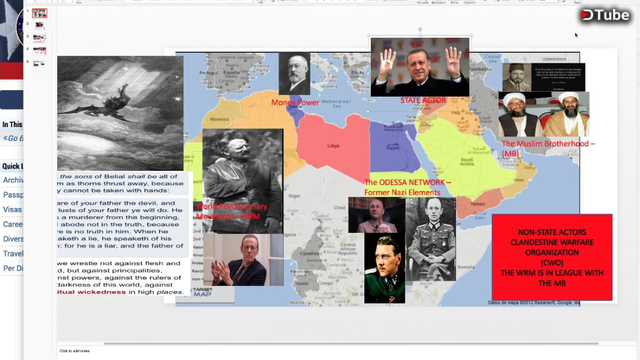Screen dimensions: 640x360
Task: Select the portrait above Money Power label
Action: (294, 73)
